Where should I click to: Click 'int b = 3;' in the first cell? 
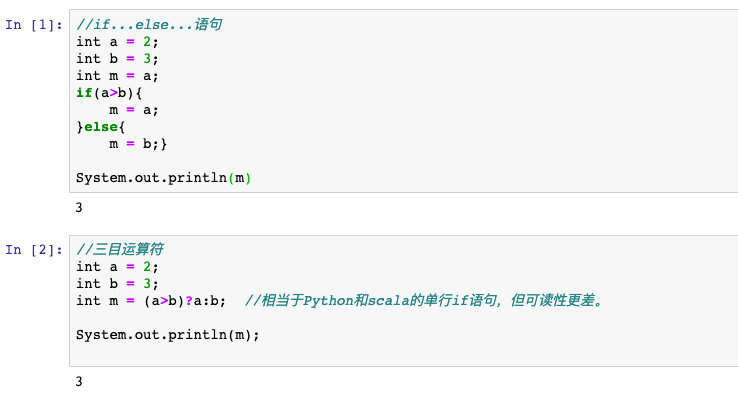pyautogui.click(x=117, y=59)
